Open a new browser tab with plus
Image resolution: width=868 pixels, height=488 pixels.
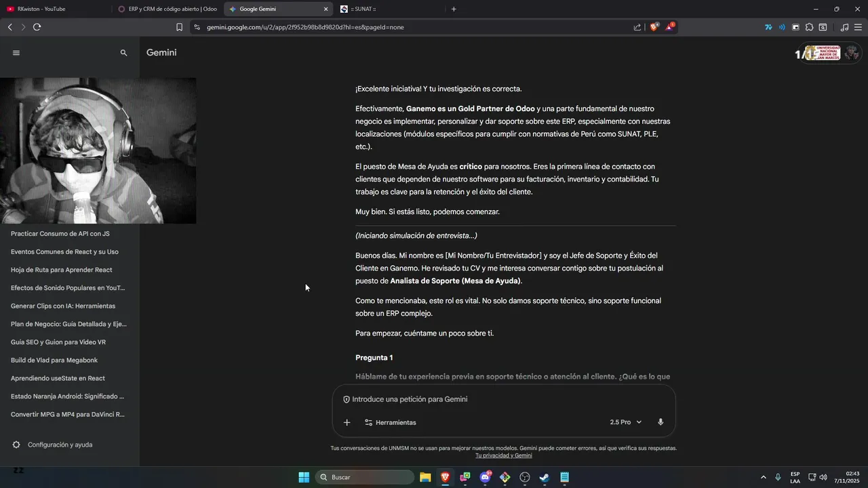tap(454, 9)
